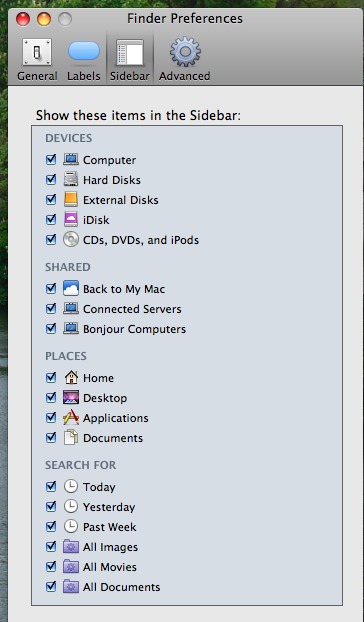Toggle the Desktop checkbox
The width and height of the screenshot is (364, 622).
tap(51, 397)
